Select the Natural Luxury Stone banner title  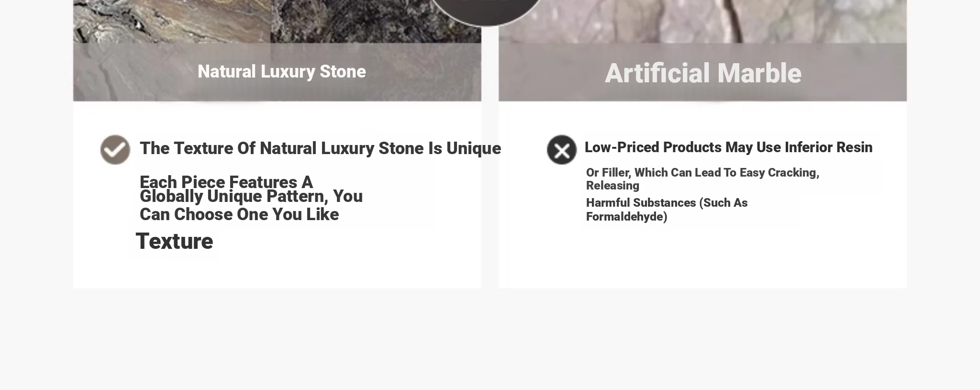281,72
